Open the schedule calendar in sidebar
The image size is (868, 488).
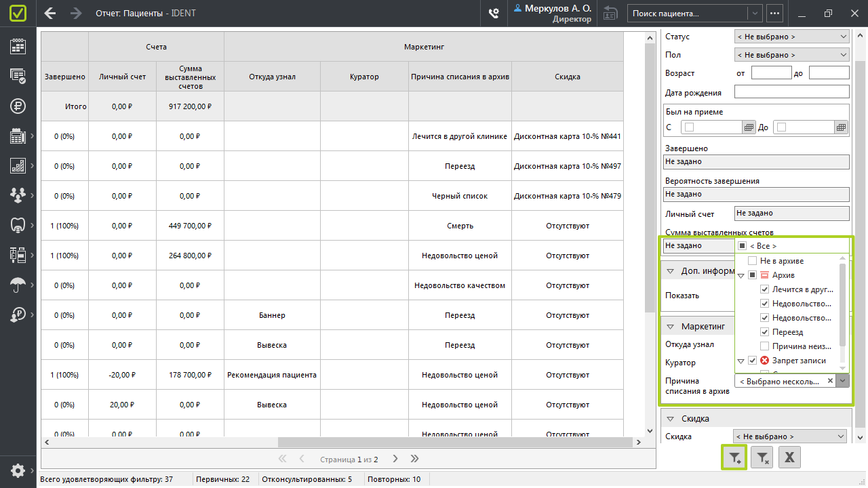pos(18,46)
